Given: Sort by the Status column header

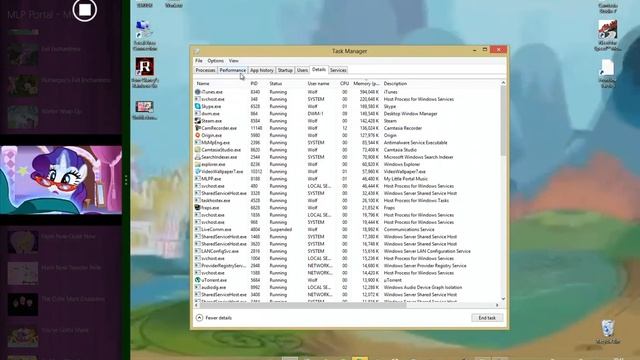Looking at the screenshot, I should pyautogui.click(x=287, y=84).
